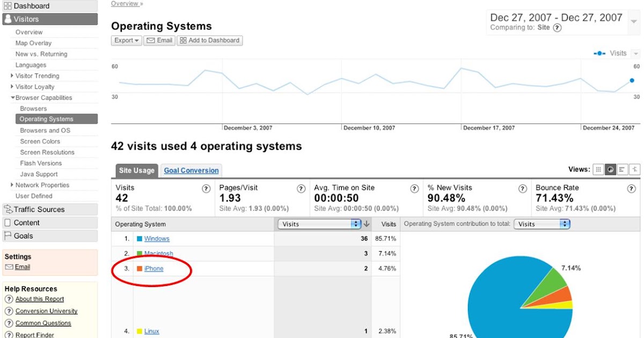Click help icon beside Conversion University
Screen dimensions: 644x338
pyautogui.click(x=9, y=311)
